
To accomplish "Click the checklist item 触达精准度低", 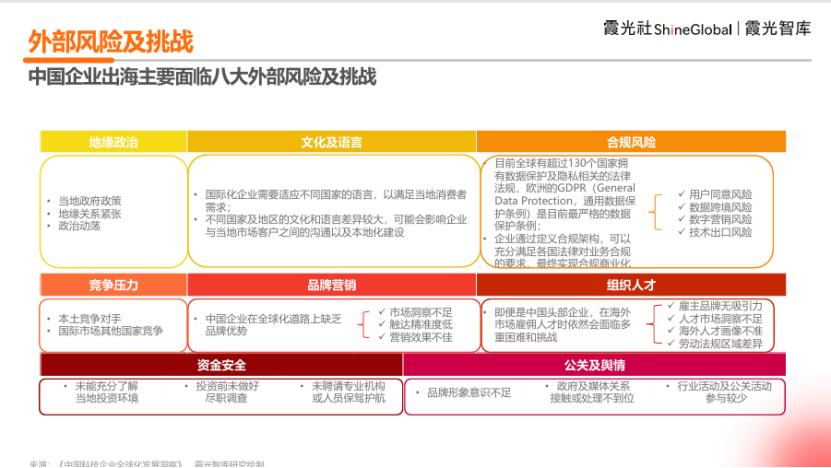I will [421, 324].
